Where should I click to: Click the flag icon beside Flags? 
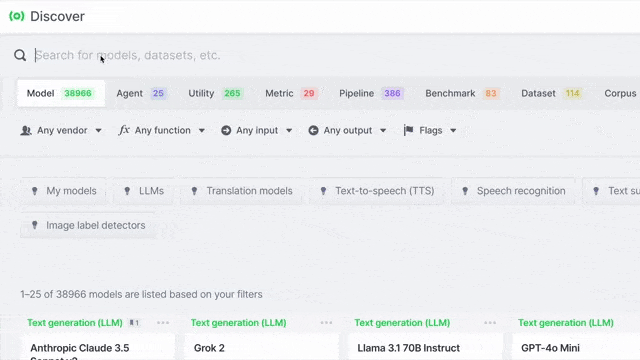pos(408,131)
